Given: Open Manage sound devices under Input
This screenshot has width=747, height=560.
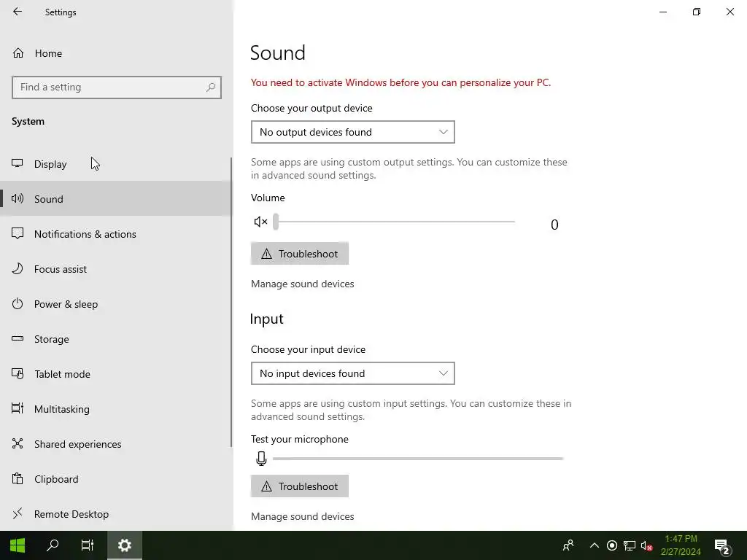Looking at the screenshot, I should [303, 516].
